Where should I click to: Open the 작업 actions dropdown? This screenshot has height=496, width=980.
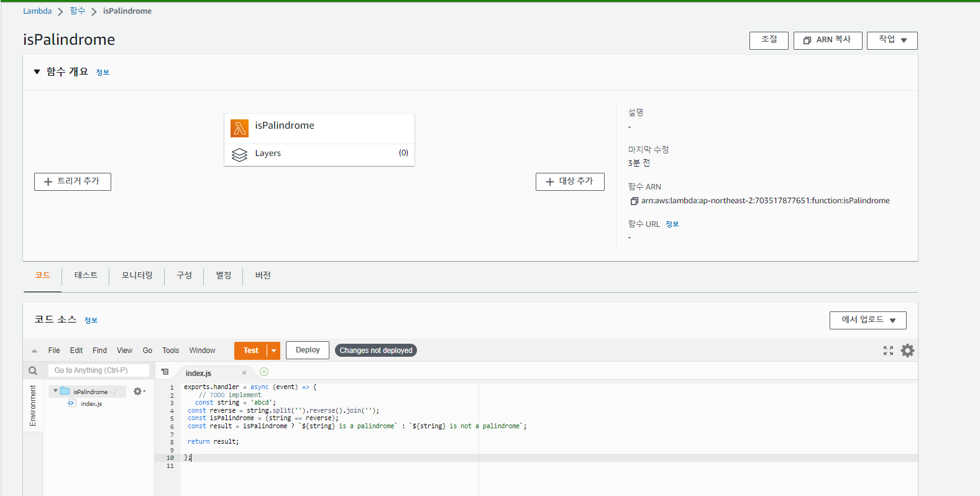(892, 40)
